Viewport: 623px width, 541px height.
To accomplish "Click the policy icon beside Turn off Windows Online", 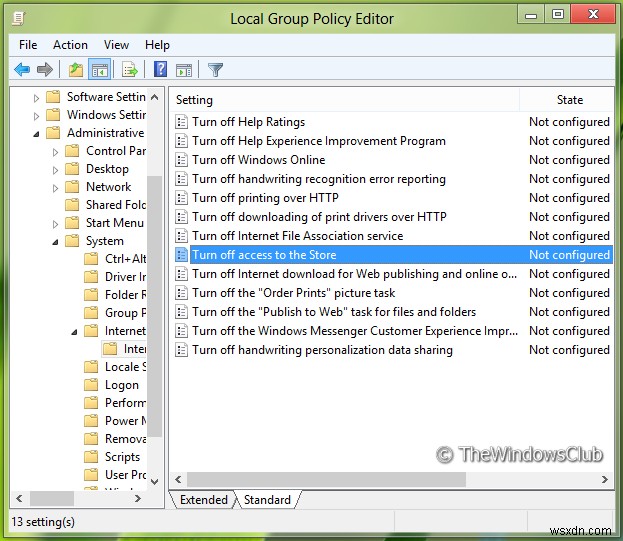I will 182,160.
